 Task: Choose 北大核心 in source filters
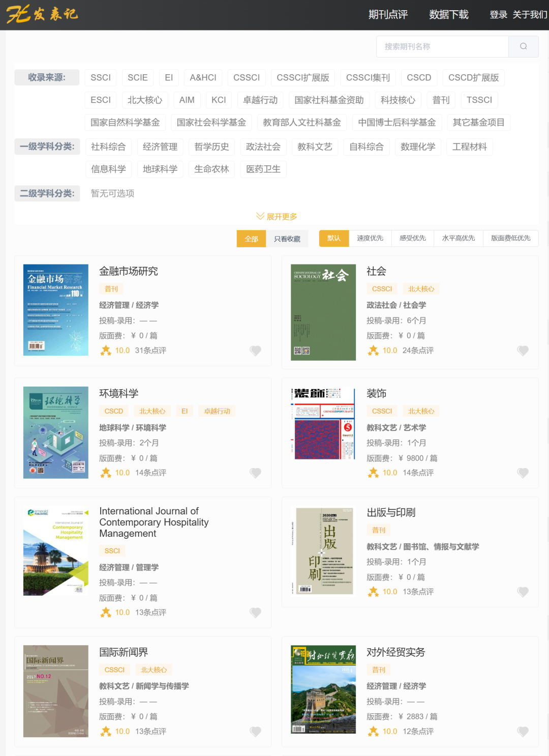click(144, 100)
